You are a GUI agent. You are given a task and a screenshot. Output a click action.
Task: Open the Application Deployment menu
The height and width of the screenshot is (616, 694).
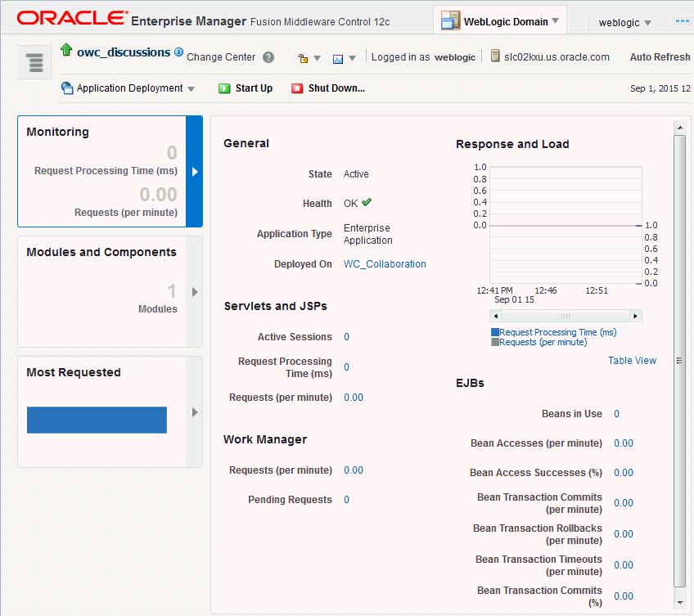(128, 88)
